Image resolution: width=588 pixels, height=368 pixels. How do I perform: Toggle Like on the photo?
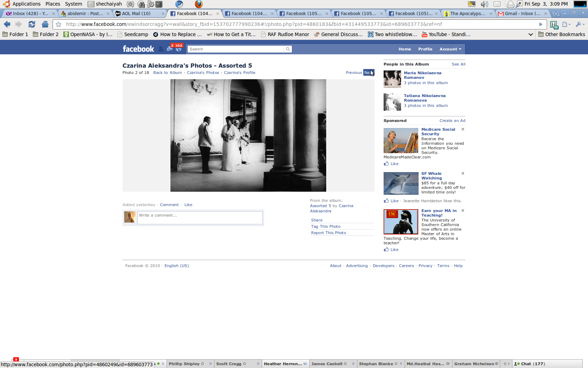[x=188, y=205]
